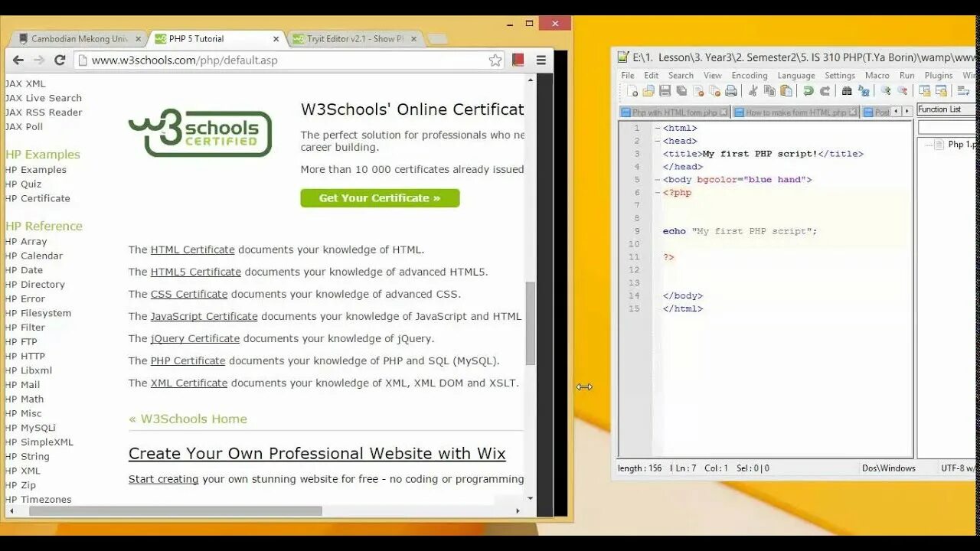
Task: Collapse body fold marker on line 5
Action: click(657, 180)
